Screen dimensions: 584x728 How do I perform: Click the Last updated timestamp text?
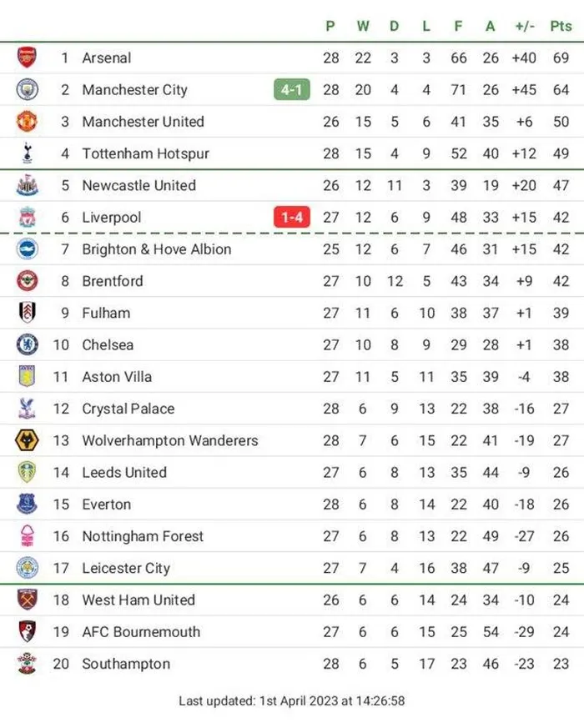[291, 701]
